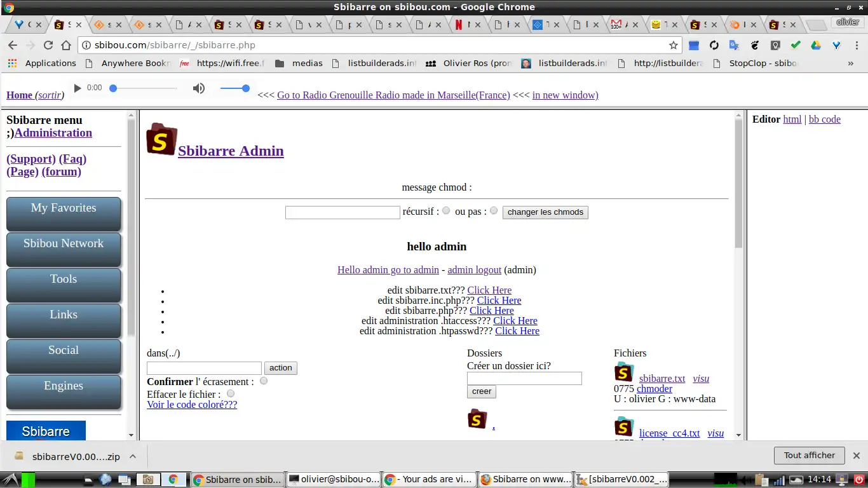Open the Social sidebar menu
868x488 pixels.
(x=64, y=356)
